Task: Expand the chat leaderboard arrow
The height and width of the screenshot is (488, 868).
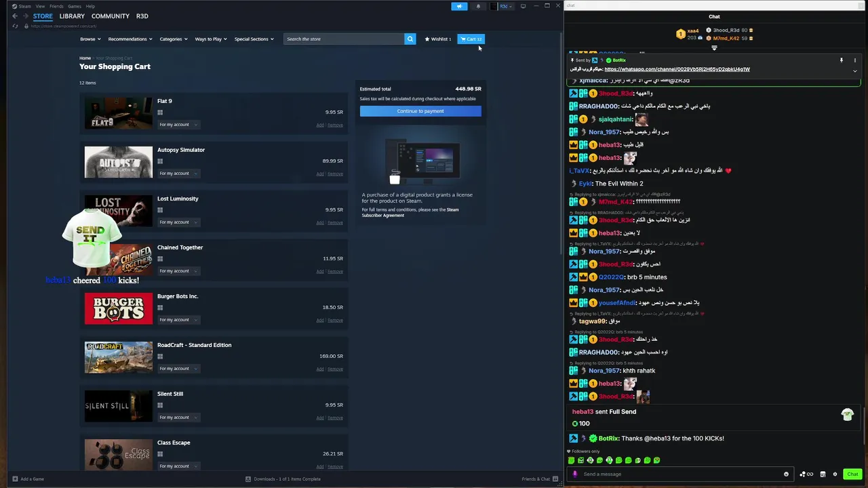Action: point(714,47)
